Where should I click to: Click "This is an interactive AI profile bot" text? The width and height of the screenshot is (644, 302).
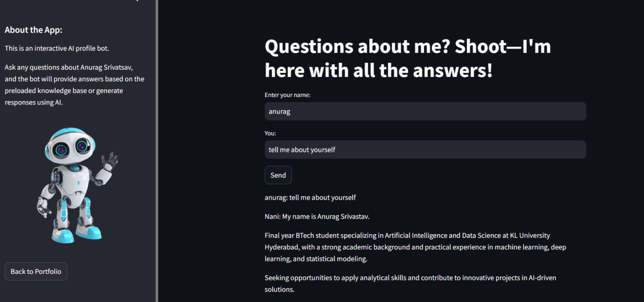pyautogui.click(x=57, y=48)
